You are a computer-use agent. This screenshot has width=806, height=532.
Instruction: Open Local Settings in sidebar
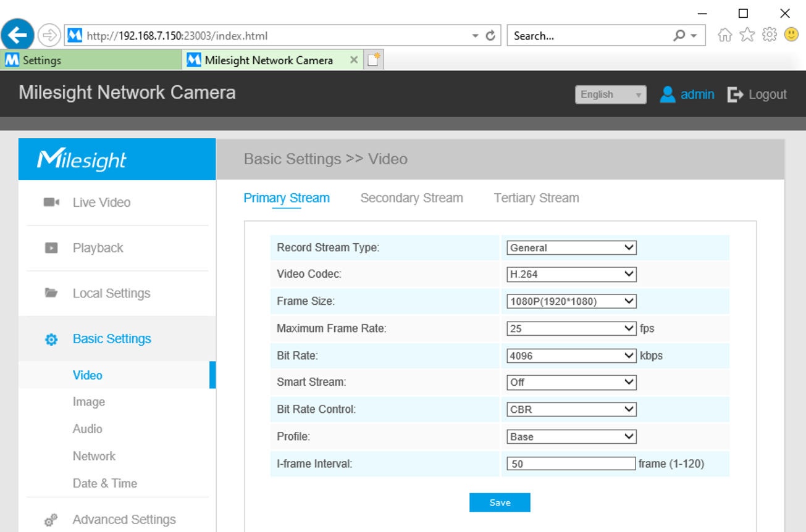(111, 293)
